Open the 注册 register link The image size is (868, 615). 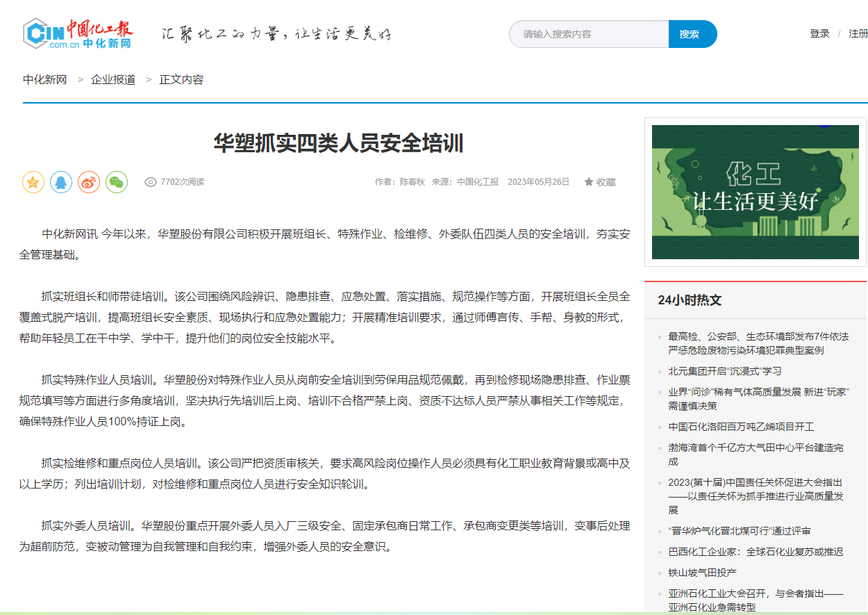point(858,33)
